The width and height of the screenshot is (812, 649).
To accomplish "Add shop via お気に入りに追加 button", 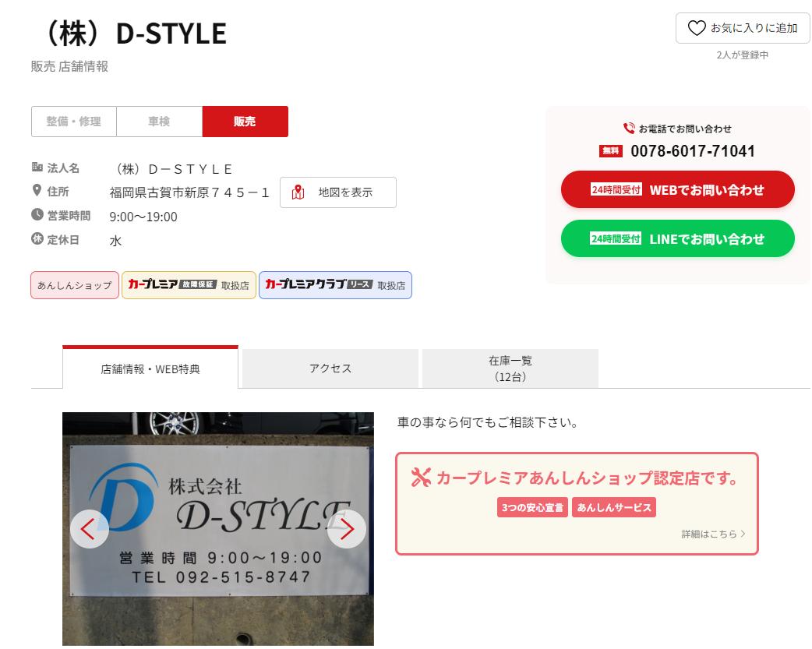I will 743,28.
